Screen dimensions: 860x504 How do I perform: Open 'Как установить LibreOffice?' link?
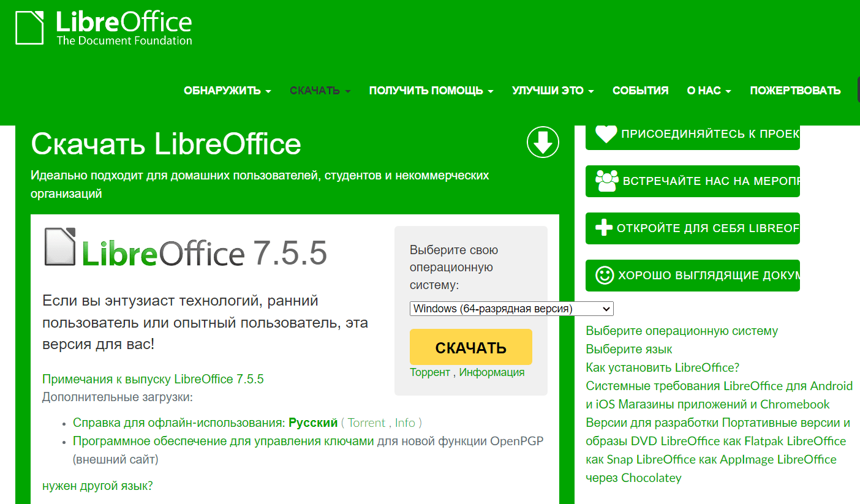662,367
